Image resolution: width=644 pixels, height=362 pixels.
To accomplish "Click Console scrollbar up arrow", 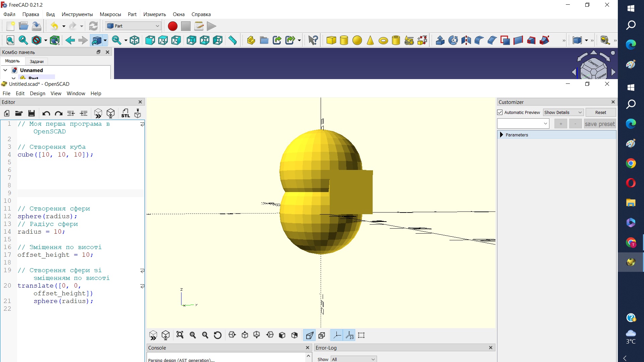I will point(308,356).
